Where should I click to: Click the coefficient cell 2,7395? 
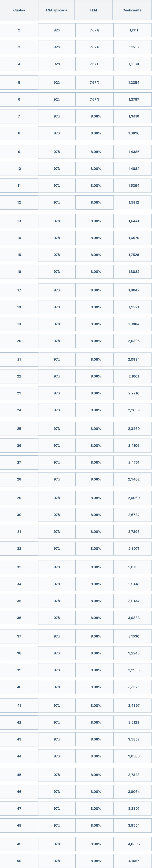click(x=133, y=531)
